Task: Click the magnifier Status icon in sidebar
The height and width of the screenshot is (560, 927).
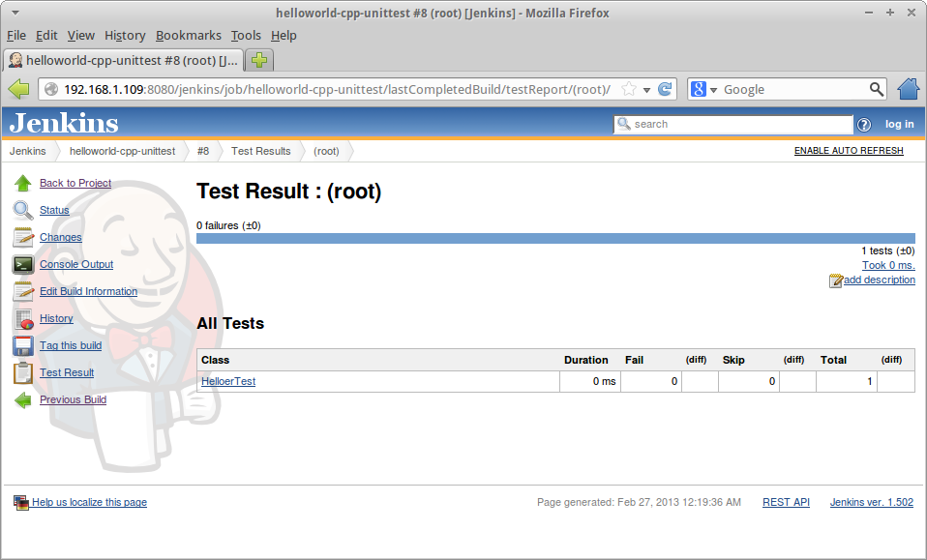Action: click(x=23, y=210)
